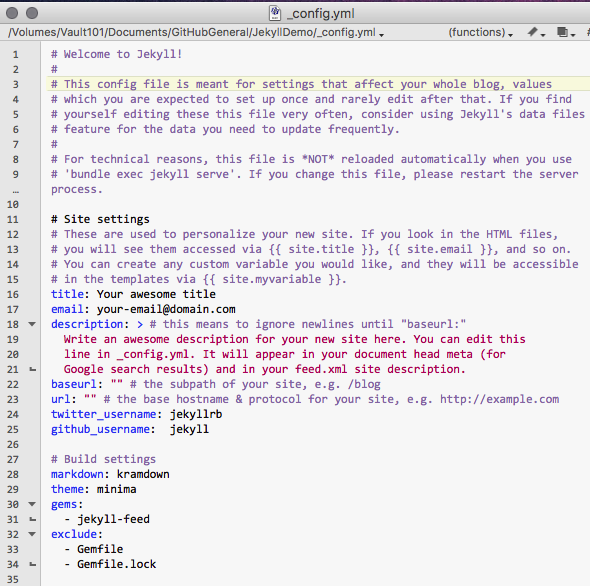Open the (functions) navigation popup
The height and width of the screenshot is (586, 590).
pyautogui.click(x=481, y=33)
